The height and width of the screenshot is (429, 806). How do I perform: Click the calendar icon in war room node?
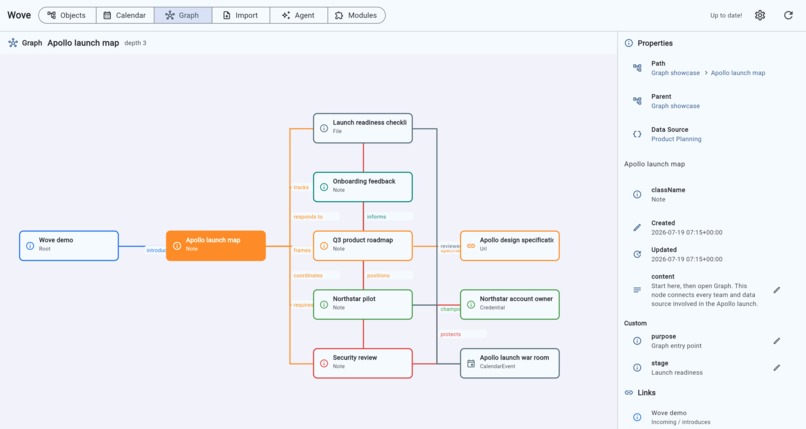pos(471,364)
